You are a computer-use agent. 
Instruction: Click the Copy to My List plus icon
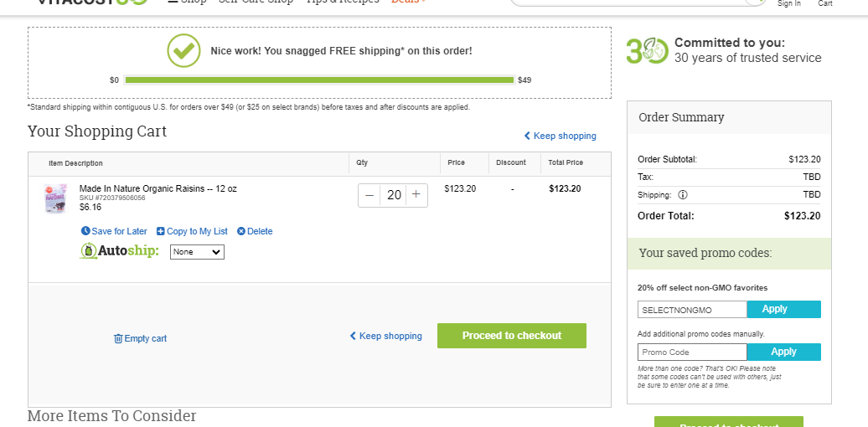[x=161, y=231]
